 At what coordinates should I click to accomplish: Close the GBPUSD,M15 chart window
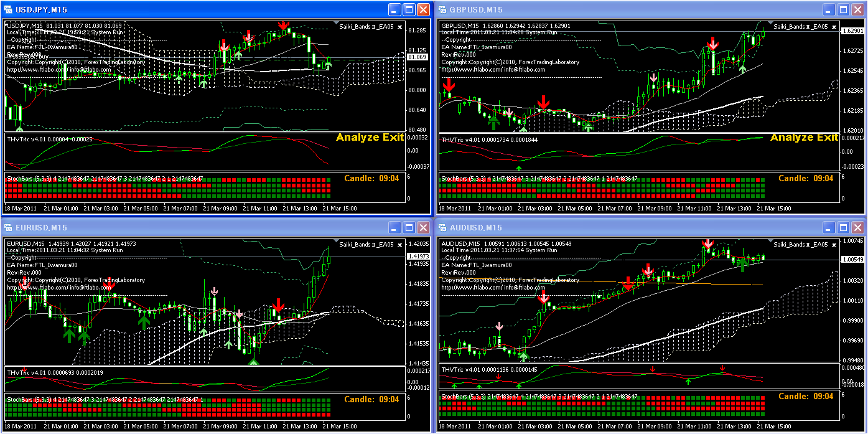click(857, 10)
